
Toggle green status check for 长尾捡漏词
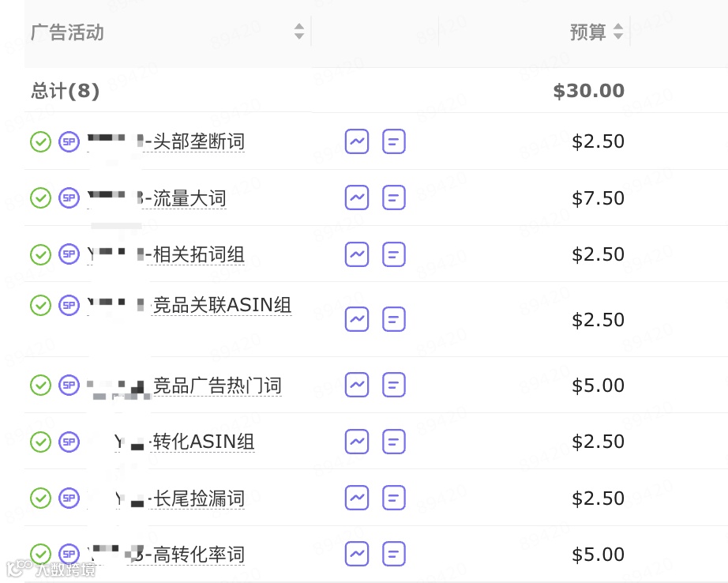click(x=40, y=498)
